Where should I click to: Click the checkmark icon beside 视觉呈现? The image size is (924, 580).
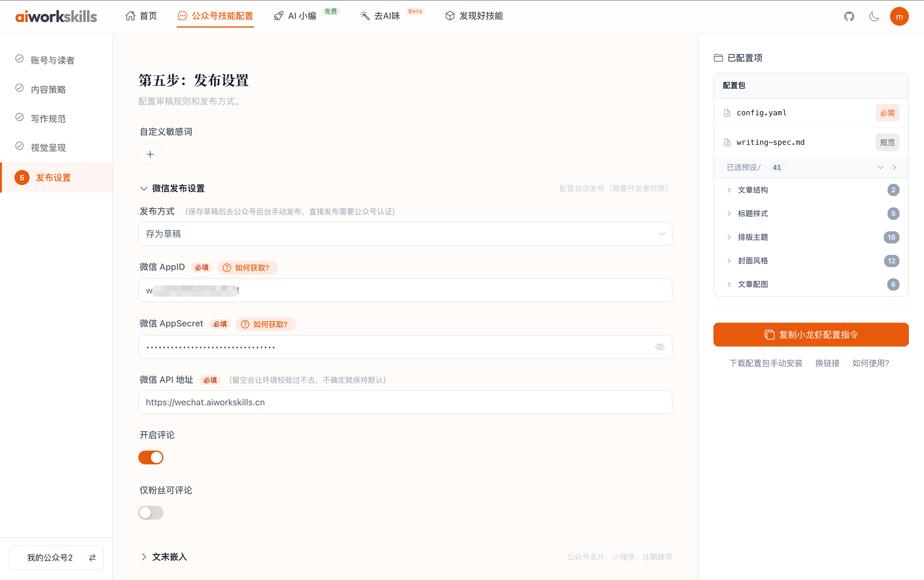(x=19, y=146)
